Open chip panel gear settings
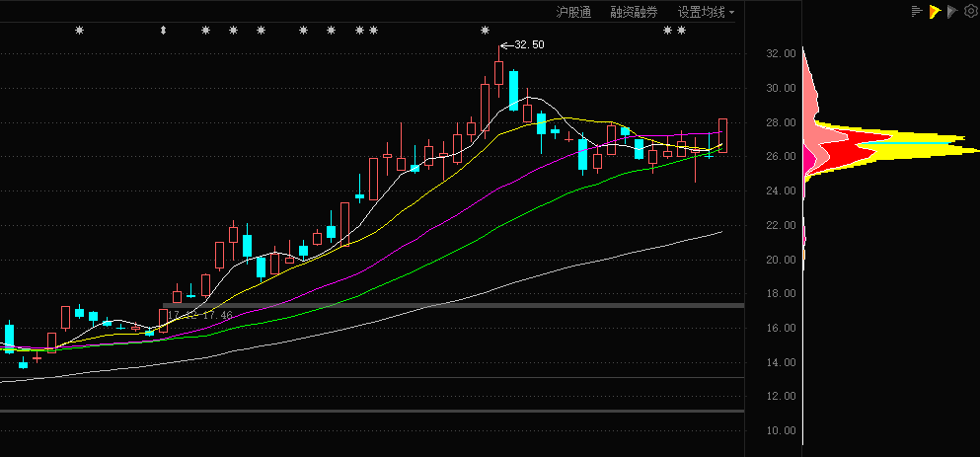 coord(970,11)
